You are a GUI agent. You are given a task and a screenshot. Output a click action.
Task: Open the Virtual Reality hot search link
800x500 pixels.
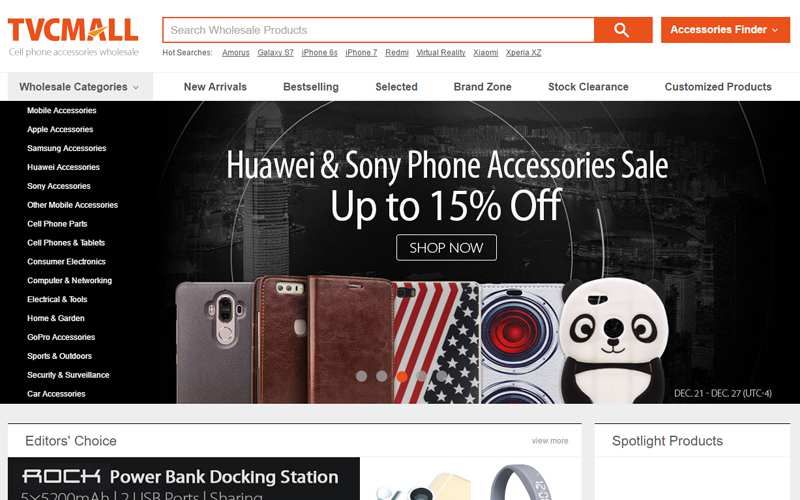click(x=441, y=53)
